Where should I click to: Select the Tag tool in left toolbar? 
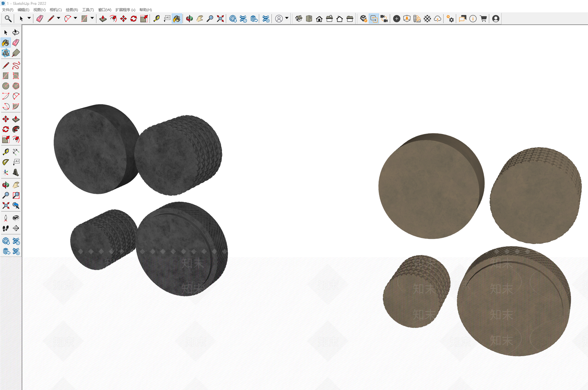tap(16, 53)
